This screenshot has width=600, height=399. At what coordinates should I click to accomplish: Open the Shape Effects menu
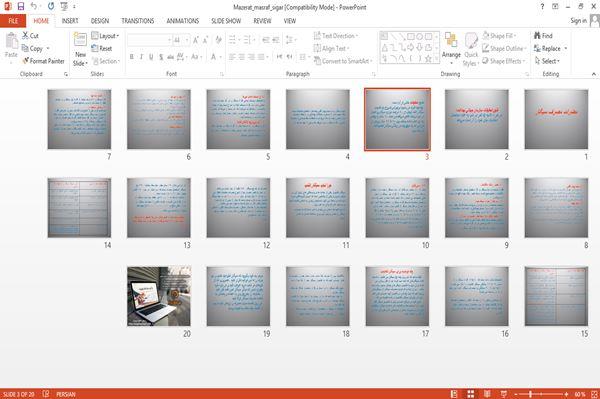coord(504,61)
